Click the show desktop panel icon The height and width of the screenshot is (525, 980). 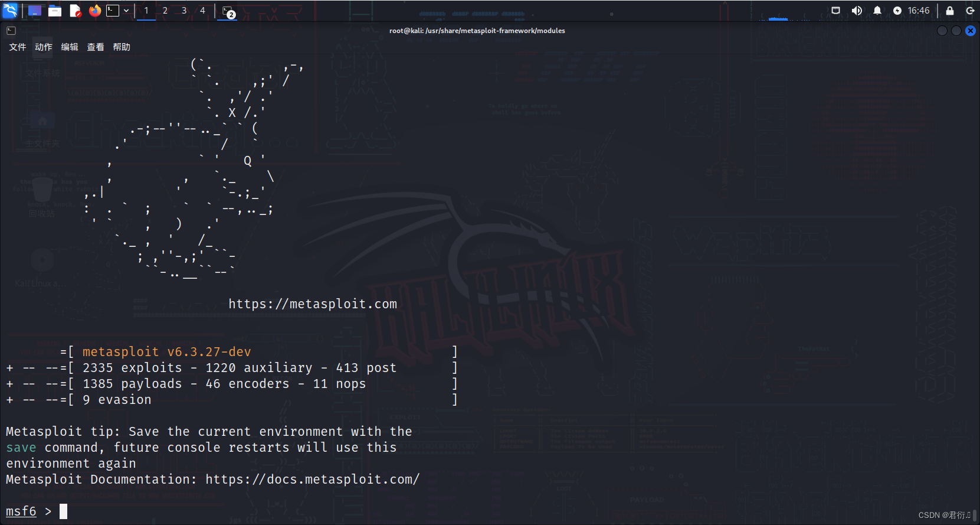35,11
